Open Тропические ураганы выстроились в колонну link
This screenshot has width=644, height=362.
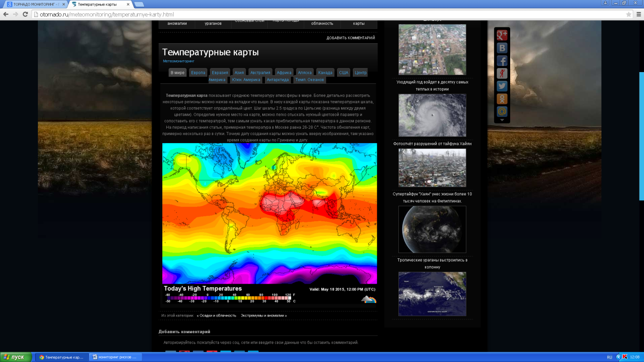[x=432, y=263]
